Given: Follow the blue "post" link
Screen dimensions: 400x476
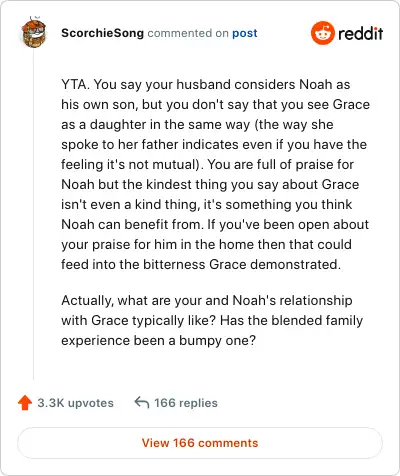Looking at the screenshot, I should [245, 33].
